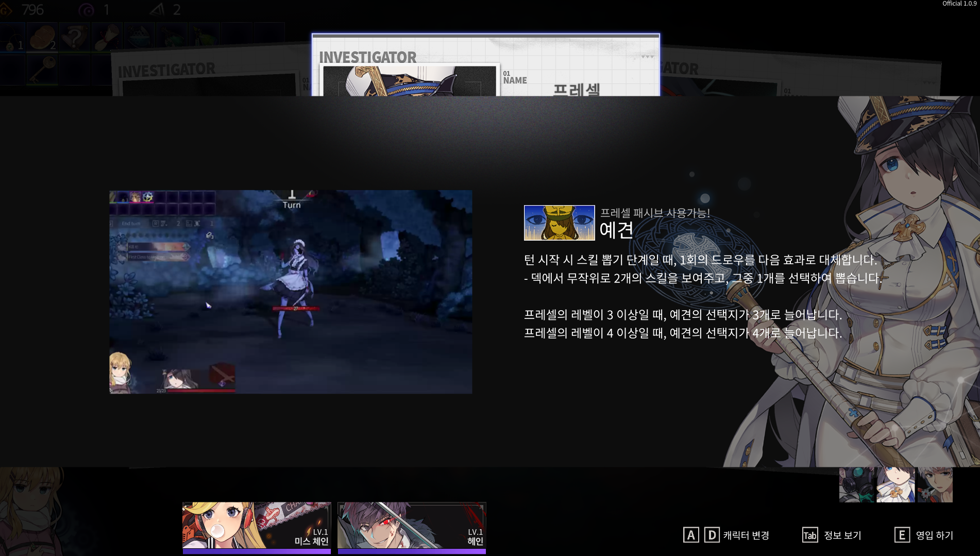Click the gold amount 796

tap(32, 10)
